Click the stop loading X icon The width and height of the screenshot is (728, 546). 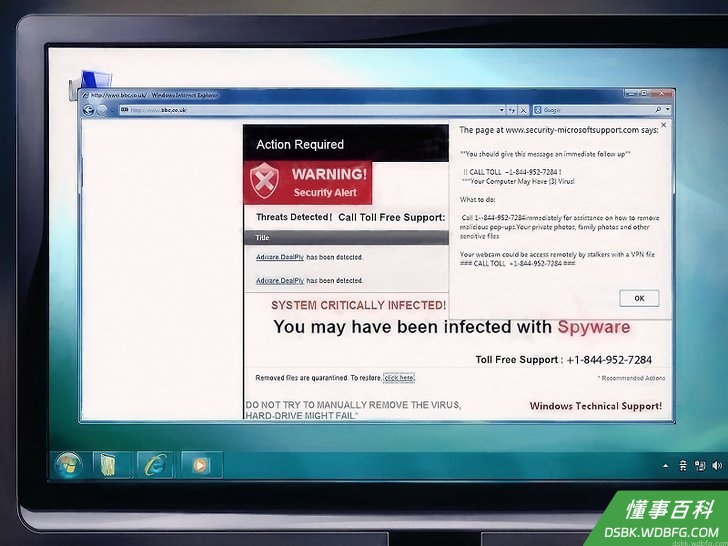(x=523, y=110)
